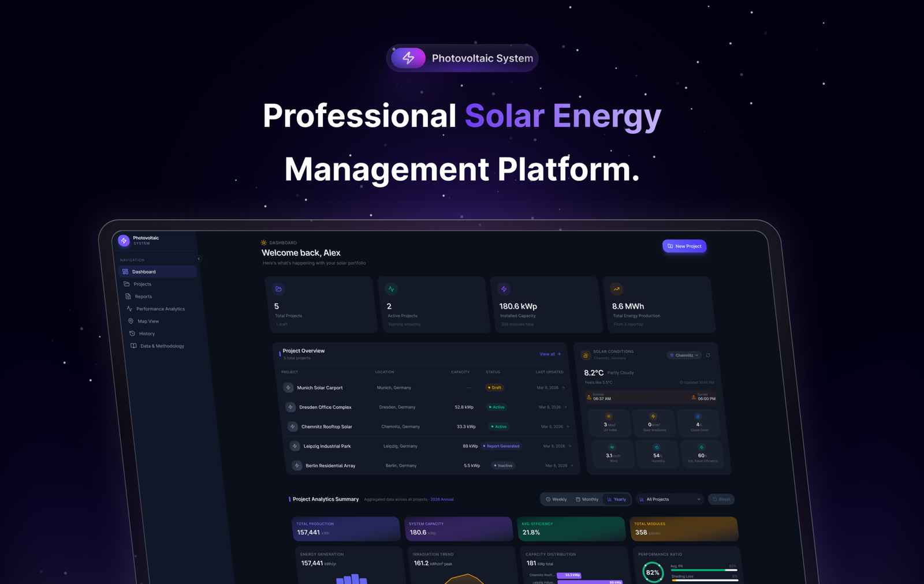Open the Projects folder icon in sidebar
This screenshot has height=584, width=924.
(127, 284)
